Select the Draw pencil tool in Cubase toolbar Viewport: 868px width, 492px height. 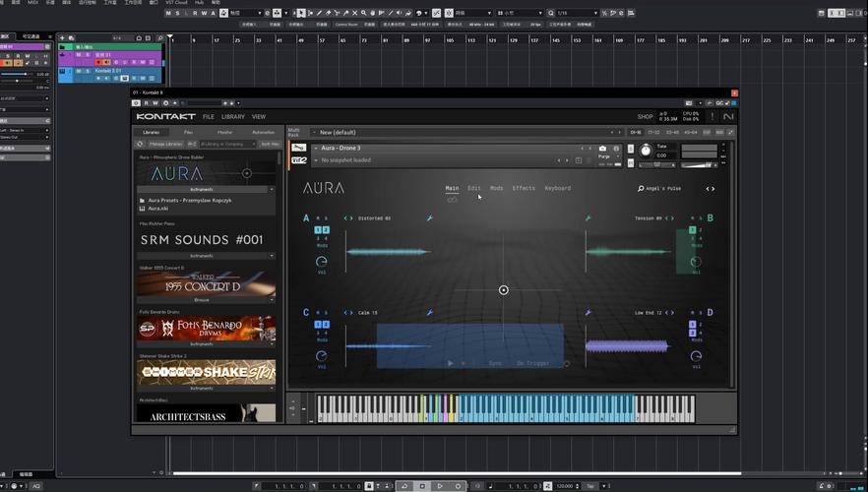pos(320,13)
